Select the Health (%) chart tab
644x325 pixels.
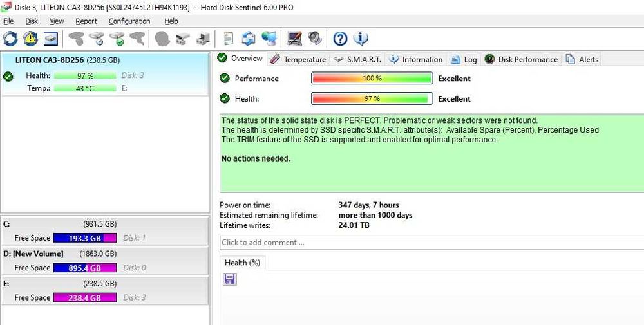[242, 263]
